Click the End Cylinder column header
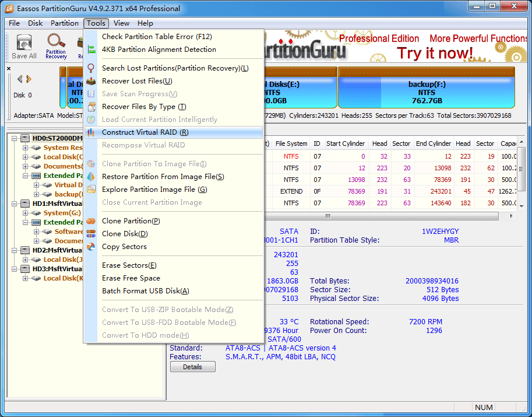 coord(434,143)
